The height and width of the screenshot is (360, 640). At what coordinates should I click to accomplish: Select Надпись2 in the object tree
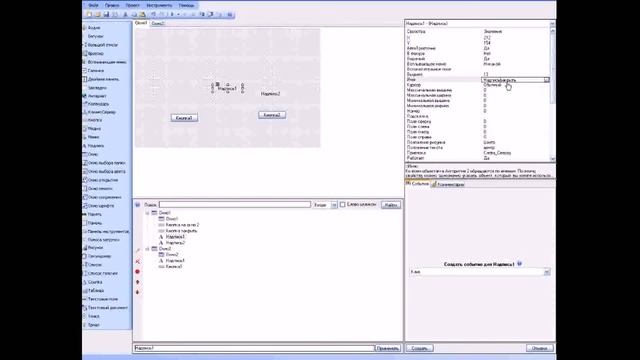tap(175, 242)
